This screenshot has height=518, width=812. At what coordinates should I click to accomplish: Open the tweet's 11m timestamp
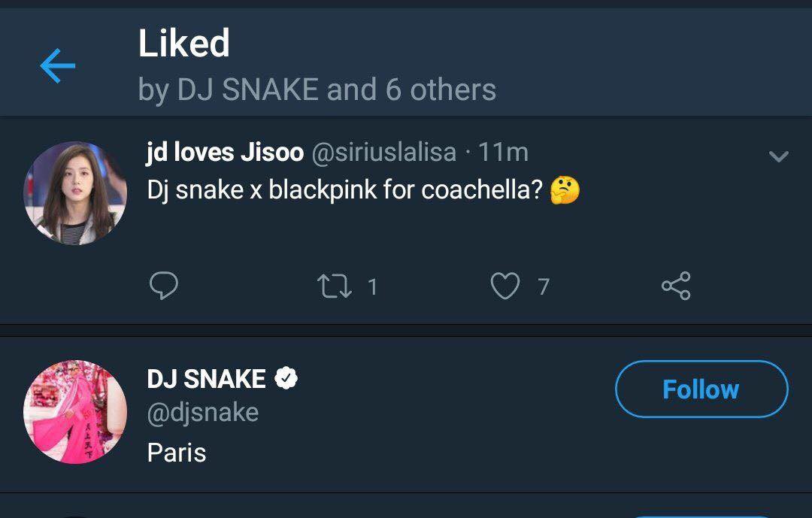click(503, 153)
